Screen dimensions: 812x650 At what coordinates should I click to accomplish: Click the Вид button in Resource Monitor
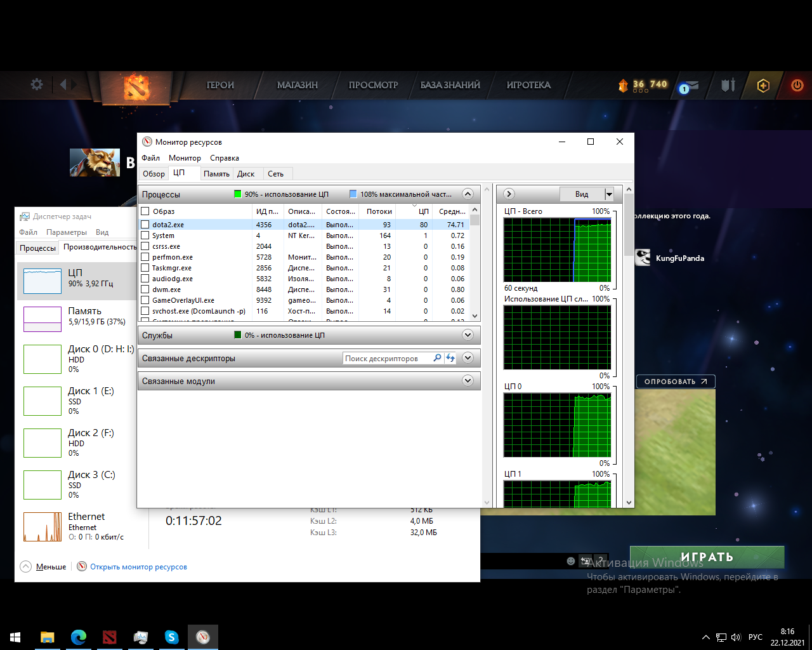coord(582,194)
